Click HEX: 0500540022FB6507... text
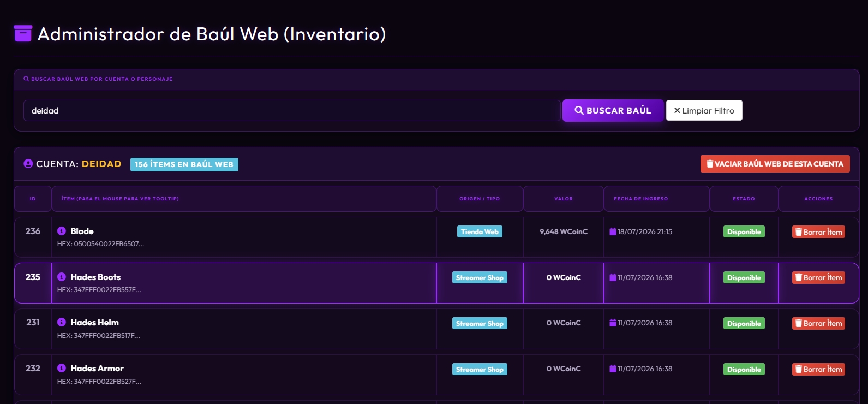This screenshot has height=404, width=868. (100, 244)
